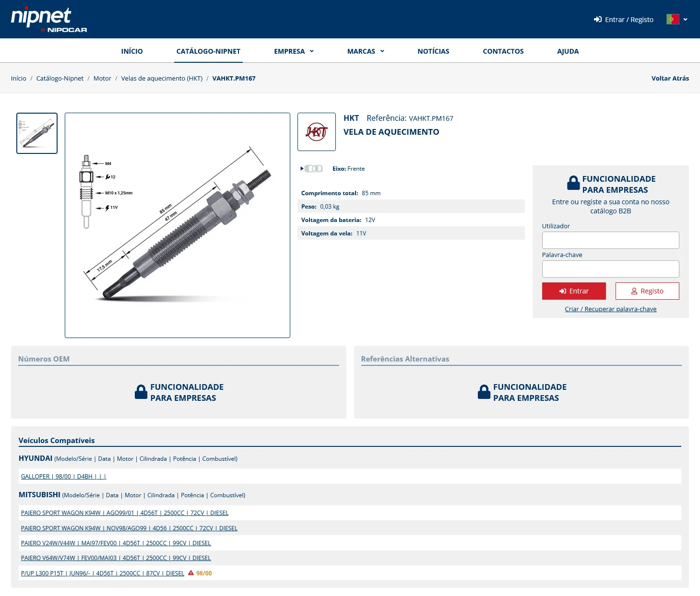Click the lock icon in Referências Alternativas section

[483, 392]
